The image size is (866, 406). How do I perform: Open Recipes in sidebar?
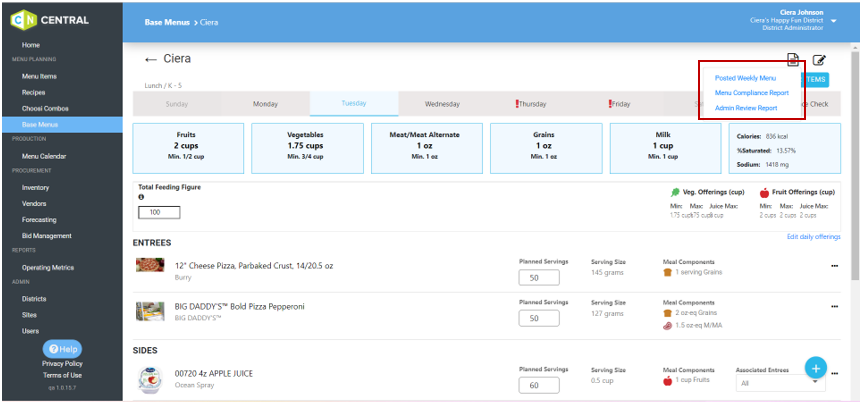(x=34, y=93)
